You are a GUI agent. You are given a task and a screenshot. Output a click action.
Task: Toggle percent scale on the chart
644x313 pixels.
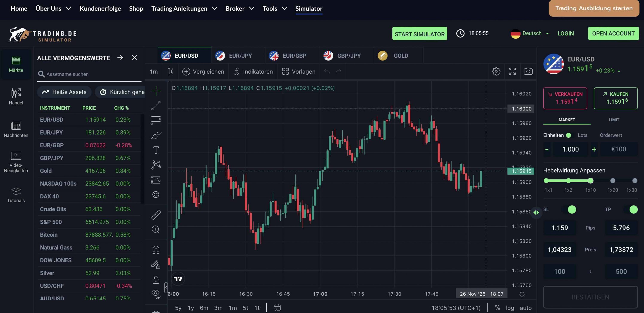[x=497, y=308]
